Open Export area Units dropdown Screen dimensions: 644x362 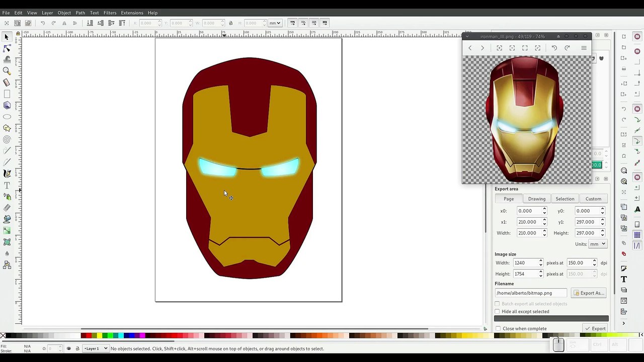click(x=598, y=244)
